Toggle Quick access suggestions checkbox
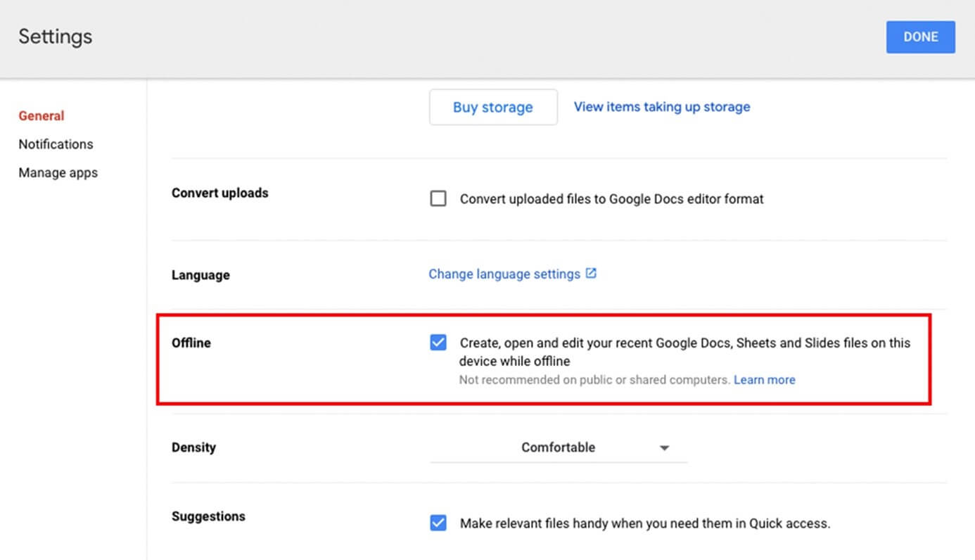This screenshot has height=560, width=975. 438,523
